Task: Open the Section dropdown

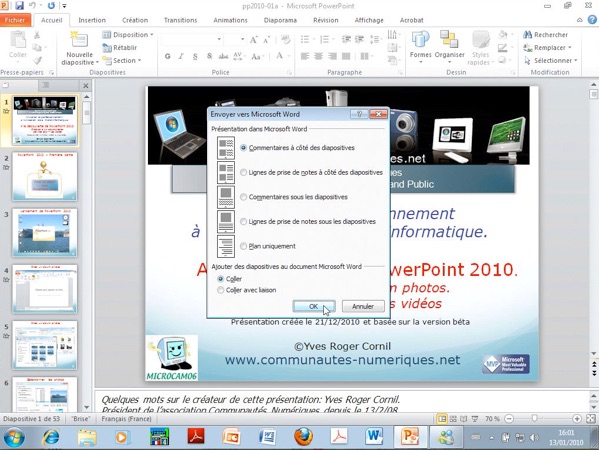Action: point(121,60)
